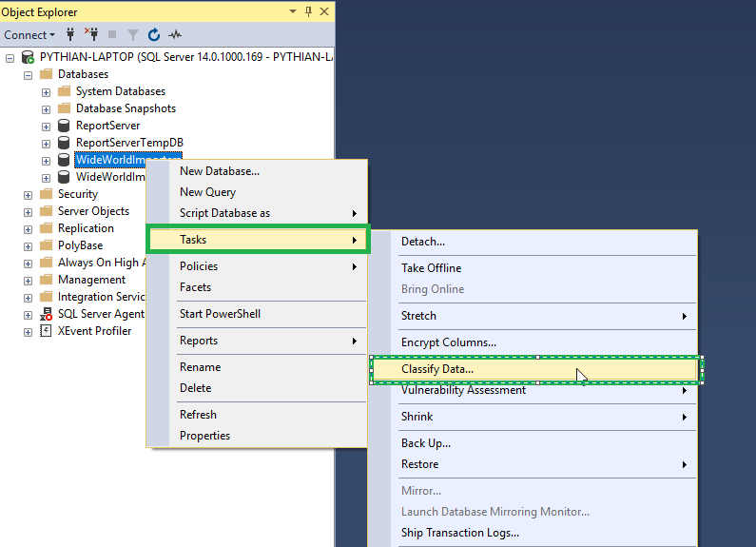
Task: Click Back Up in Tasks submenu
Action: 426,443
